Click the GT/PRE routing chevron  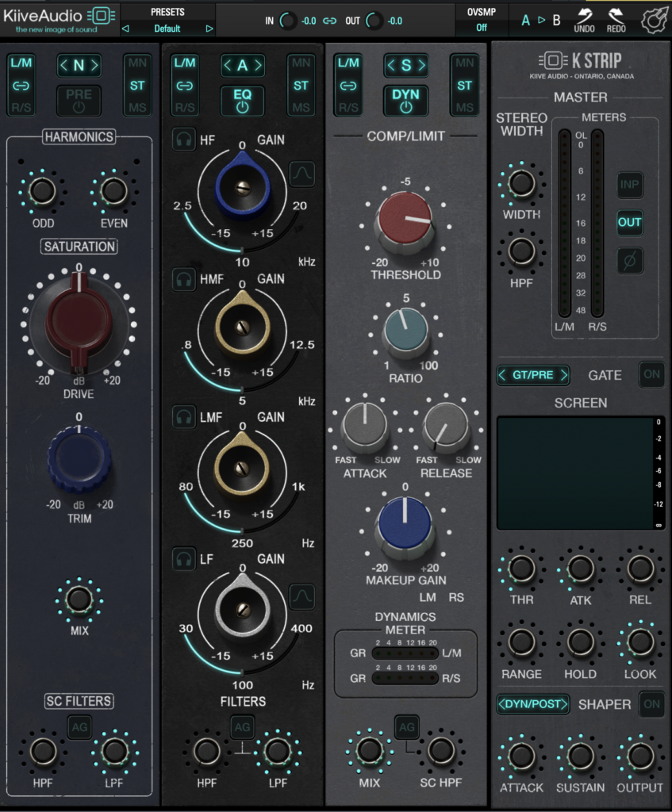(x=532, y=374)
